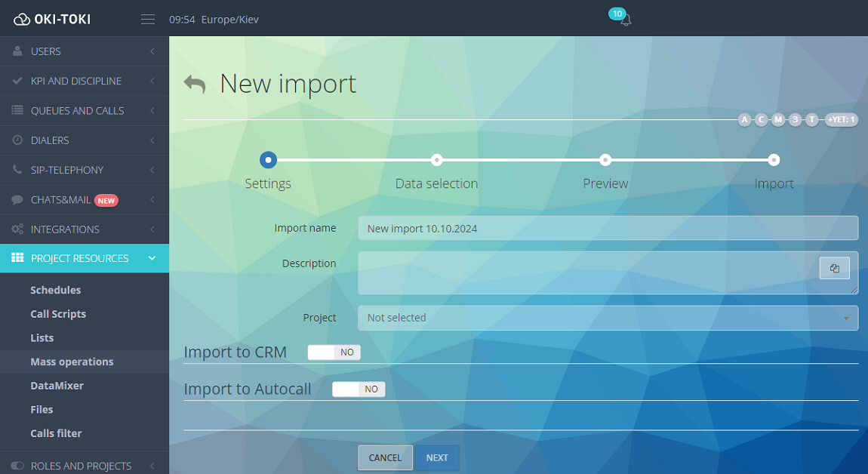Viewport: 868px width, 474px height.
Task: Click the hamburger menu icon
Action: click(148, 20)
